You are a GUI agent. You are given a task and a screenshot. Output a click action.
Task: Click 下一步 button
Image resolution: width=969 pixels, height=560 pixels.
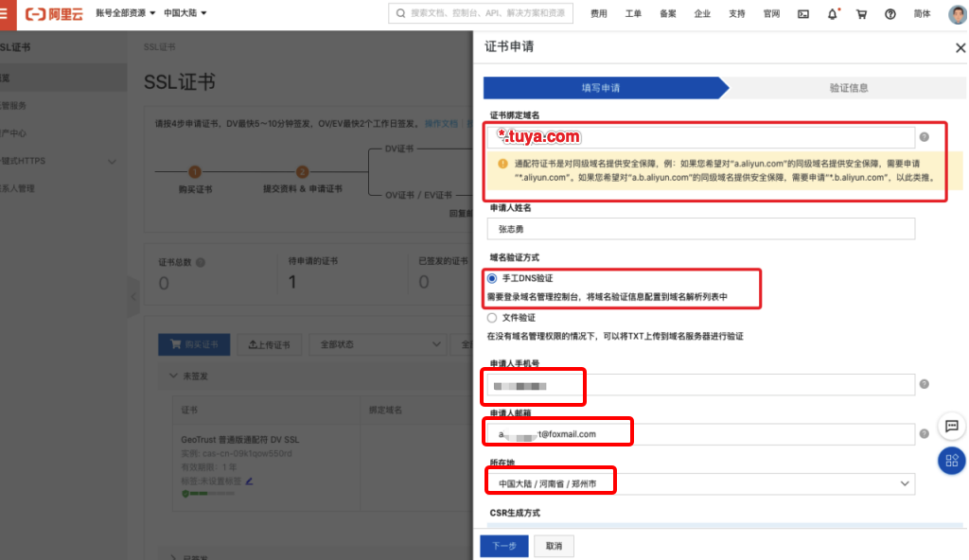[504, 546]
